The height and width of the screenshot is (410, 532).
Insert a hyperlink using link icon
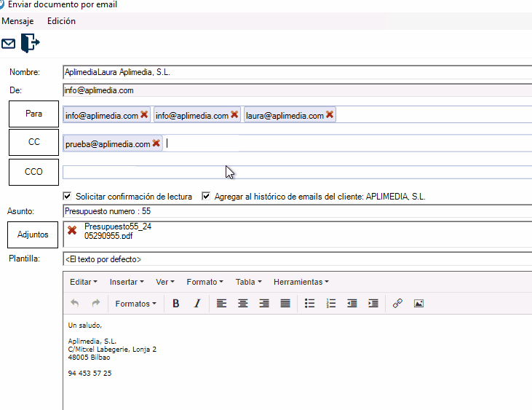397,304
